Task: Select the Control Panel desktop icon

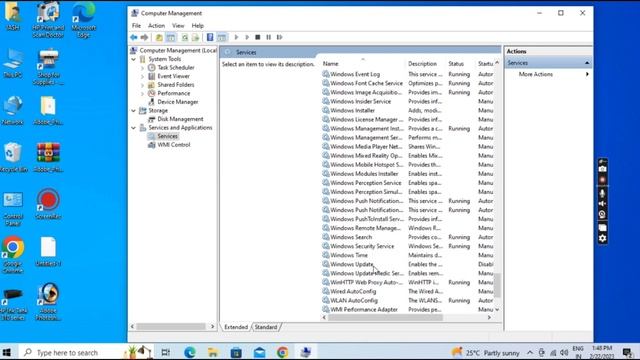Action: (x=13, y=209)
